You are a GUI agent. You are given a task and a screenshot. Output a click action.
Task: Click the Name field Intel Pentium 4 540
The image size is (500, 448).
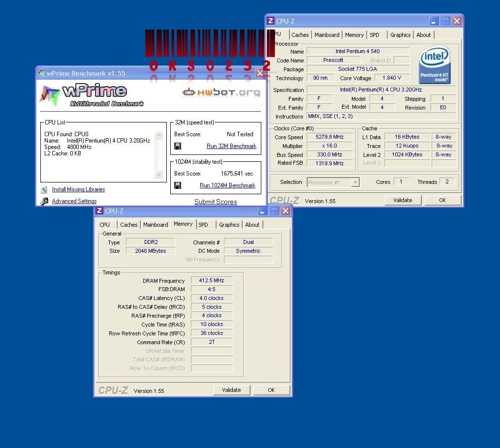click(x=357, y=51)
